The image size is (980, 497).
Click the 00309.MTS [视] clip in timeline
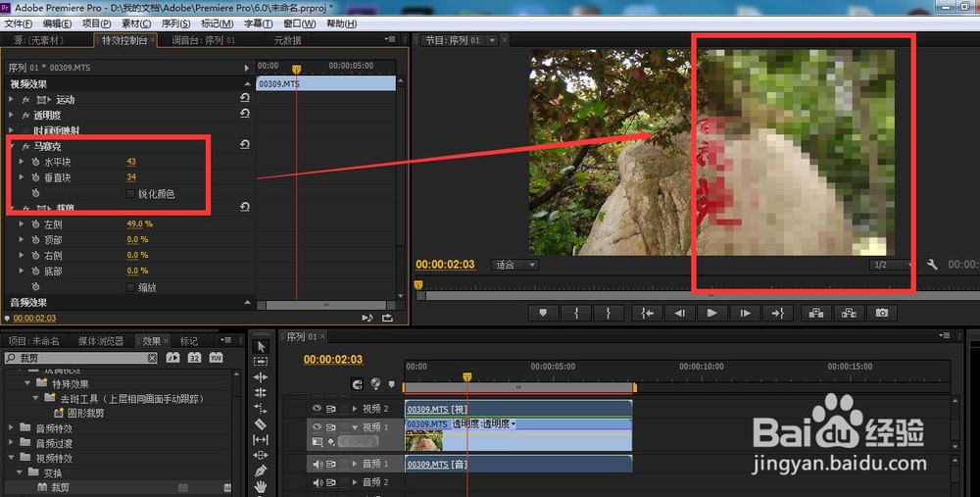[x=518, y=409]
